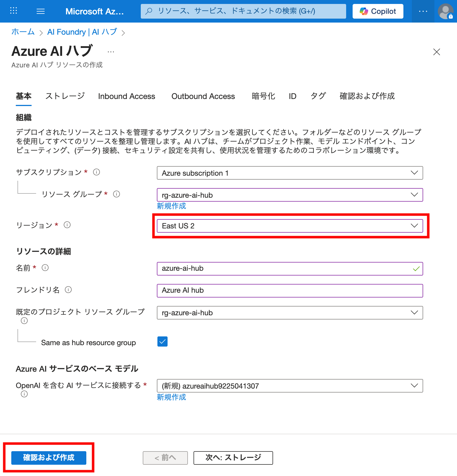Switch to the タグ tab
The height and width of the screenshot is (476, 457).
(318, 96)
